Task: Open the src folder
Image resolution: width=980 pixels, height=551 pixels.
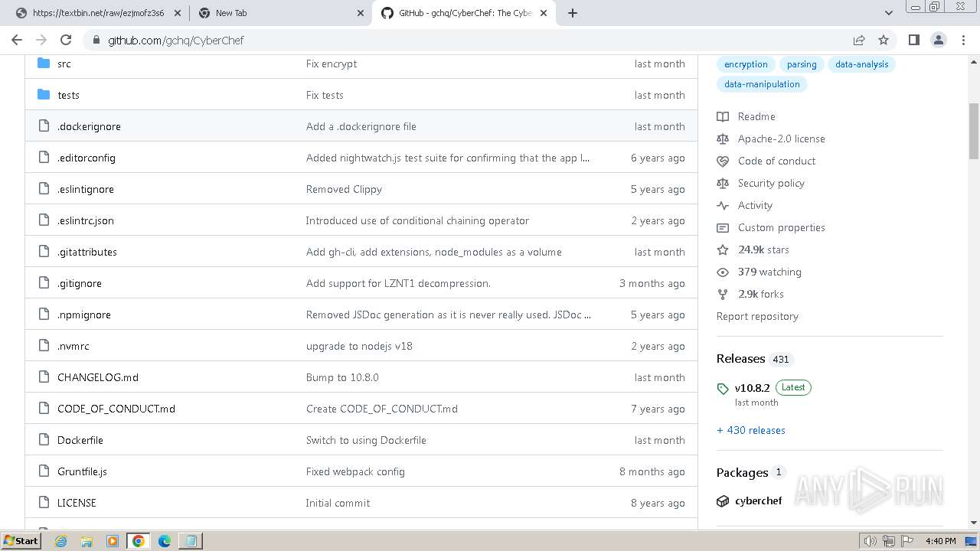Action: (64, 64)
